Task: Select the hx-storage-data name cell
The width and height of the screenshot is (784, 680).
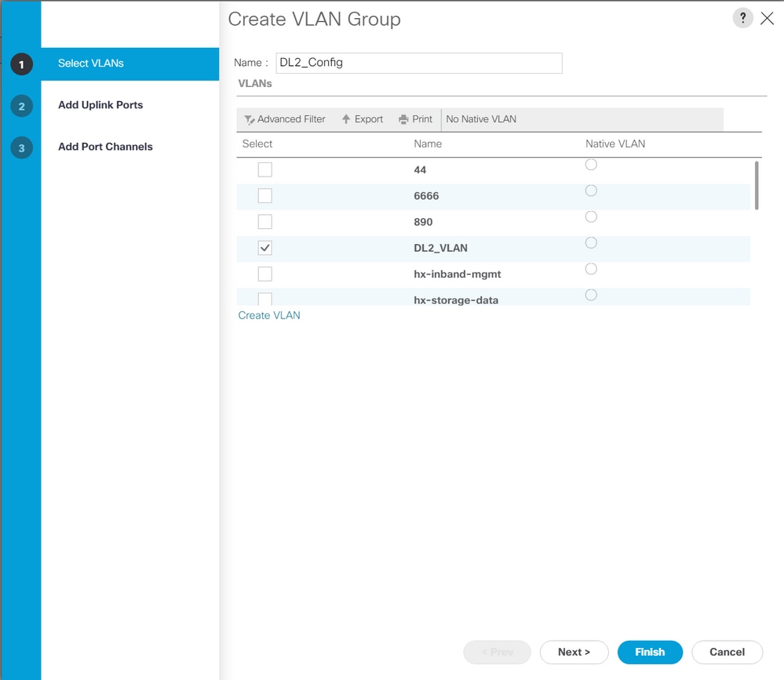Action: (456, 300)
